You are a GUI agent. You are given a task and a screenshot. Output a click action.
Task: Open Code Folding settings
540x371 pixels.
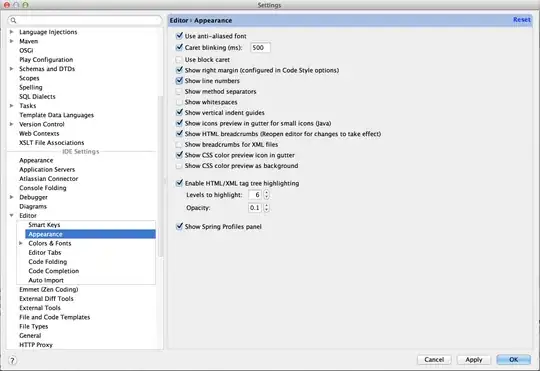click(48, 262)
